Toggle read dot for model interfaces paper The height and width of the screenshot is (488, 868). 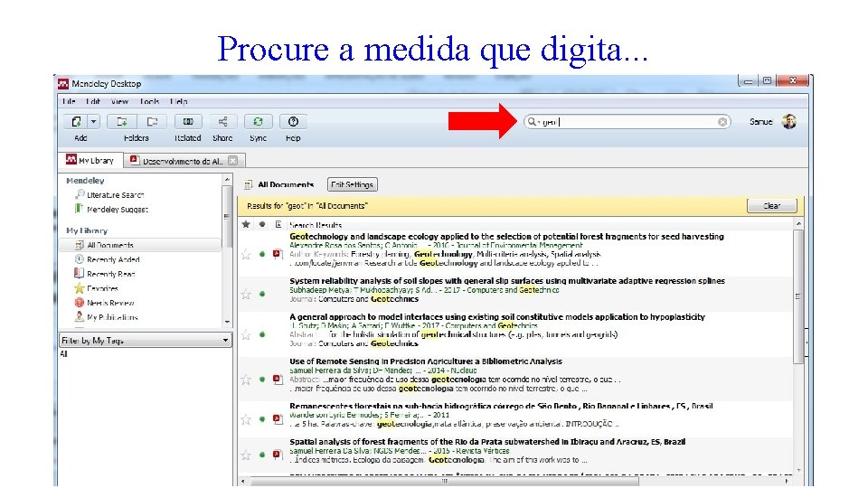(x=262, y=334)
